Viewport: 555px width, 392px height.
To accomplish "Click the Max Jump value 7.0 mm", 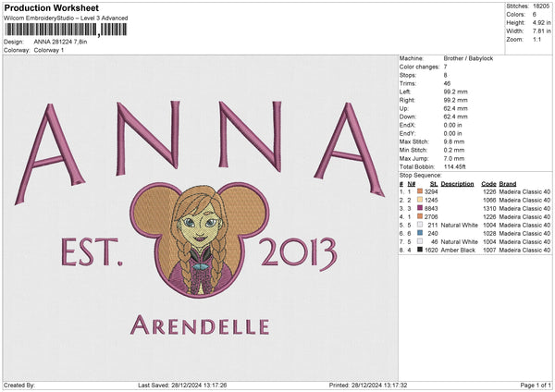I will click(454, 158).
